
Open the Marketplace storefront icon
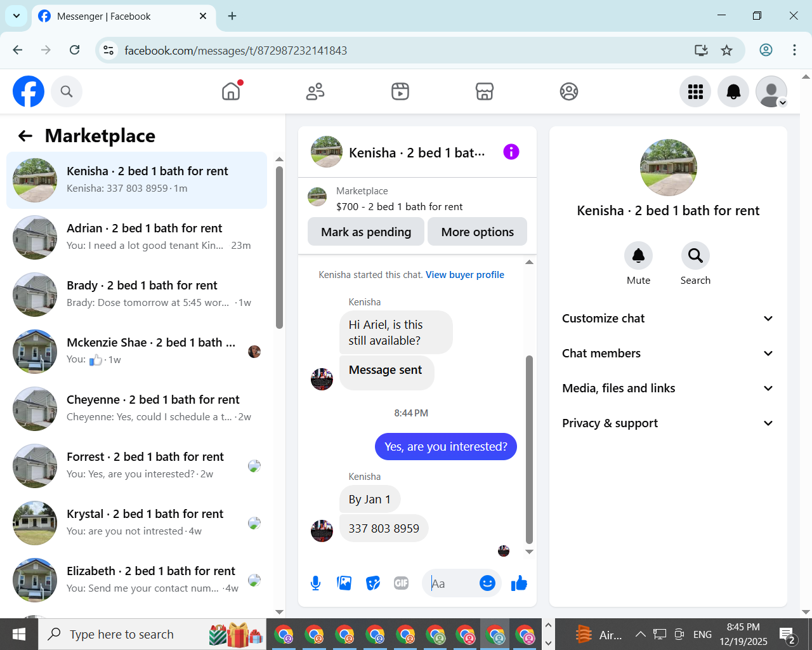click(485, 91)
